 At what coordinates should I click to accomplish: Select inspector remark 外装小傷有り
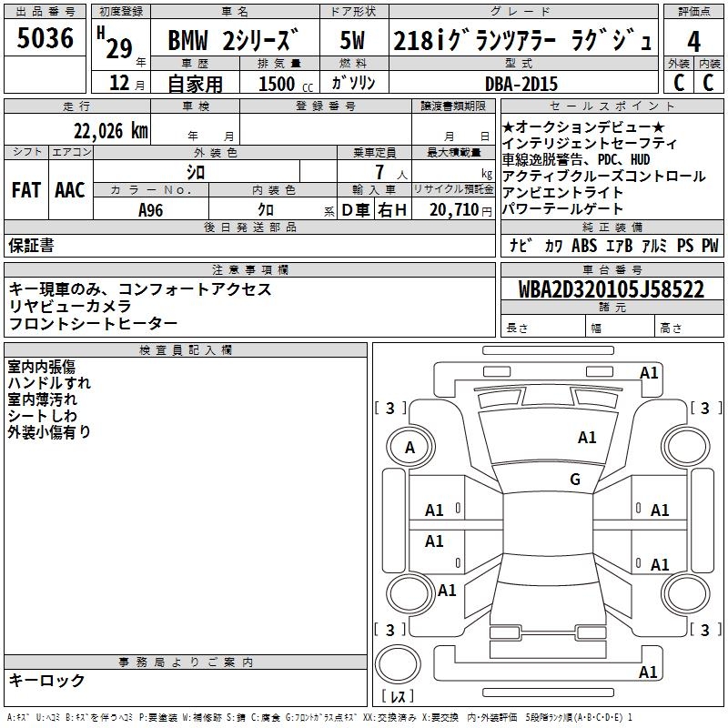[49, 431]
